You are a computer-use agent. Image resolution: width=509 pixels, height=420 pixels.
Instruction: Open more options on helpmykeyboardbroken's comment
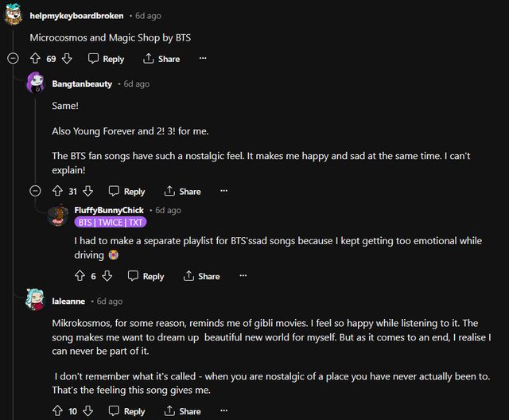point(203,59)
